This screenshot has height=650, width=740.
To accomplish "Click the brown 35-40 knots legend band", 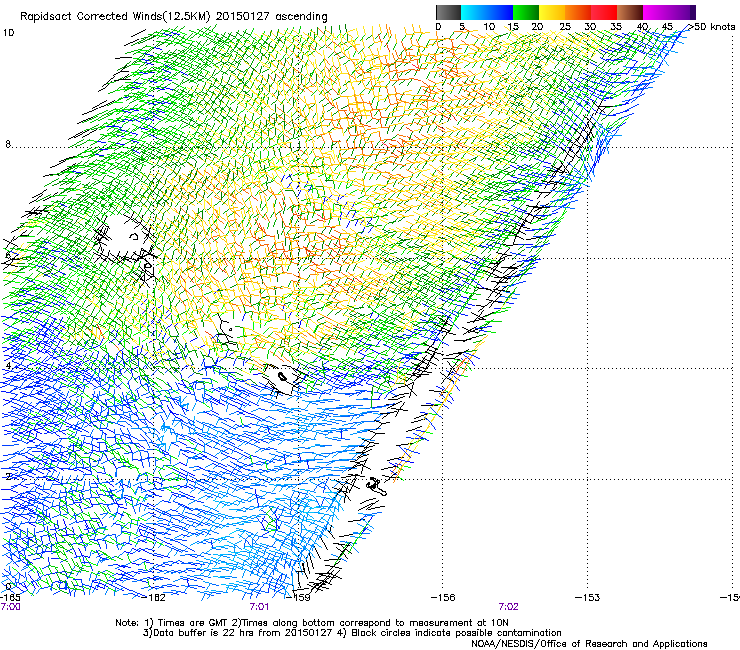I will pyautogui.click(x=630, y=12).
